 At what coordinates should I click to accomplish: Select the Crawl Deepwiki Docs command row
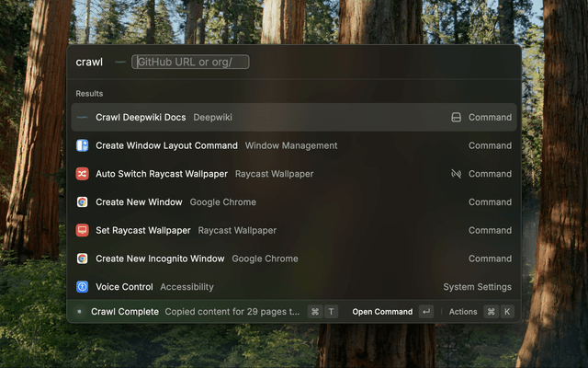294,117
